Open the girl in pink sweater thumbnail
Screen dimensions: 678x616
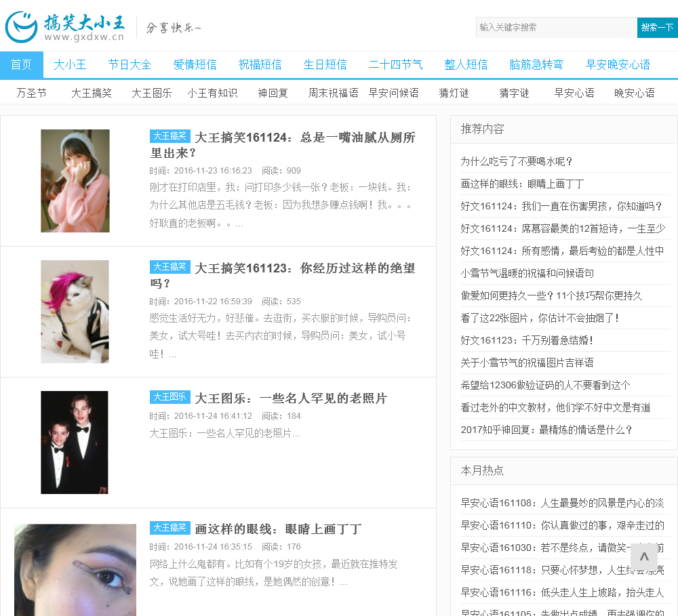pos(75,181)
